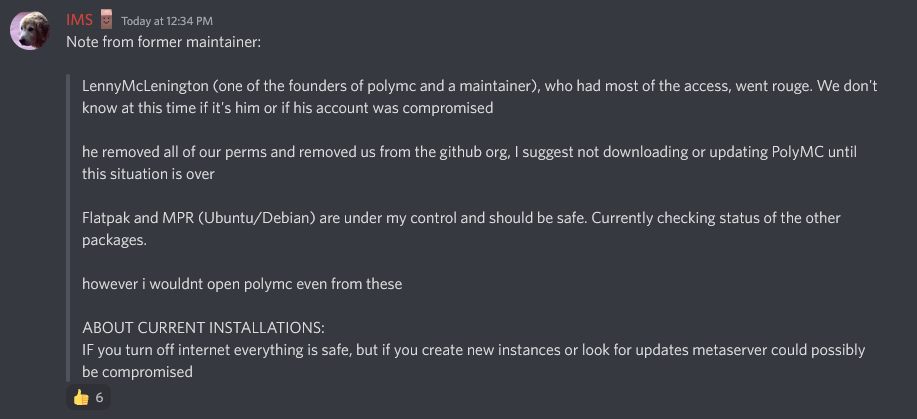
Task: Click the 'Note from former maintainer:' line
Action: [163, 43]
